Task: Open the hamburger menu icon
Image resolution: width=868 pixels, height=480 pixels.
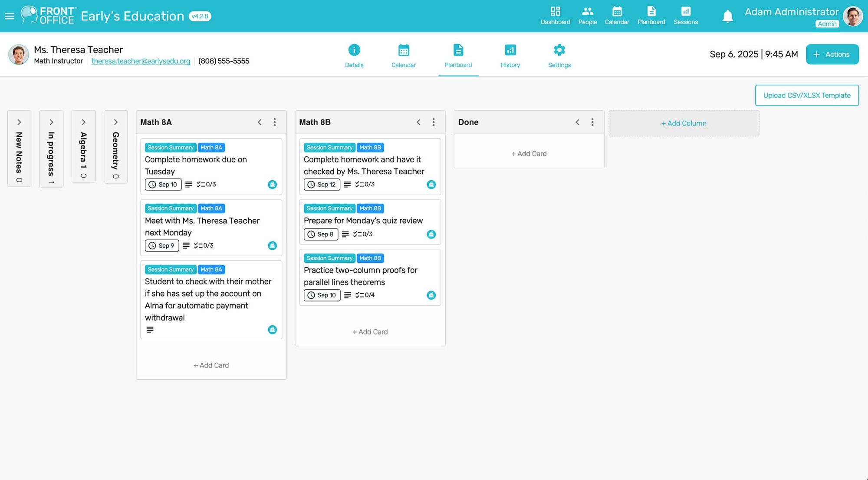Action: click(10, 16)
